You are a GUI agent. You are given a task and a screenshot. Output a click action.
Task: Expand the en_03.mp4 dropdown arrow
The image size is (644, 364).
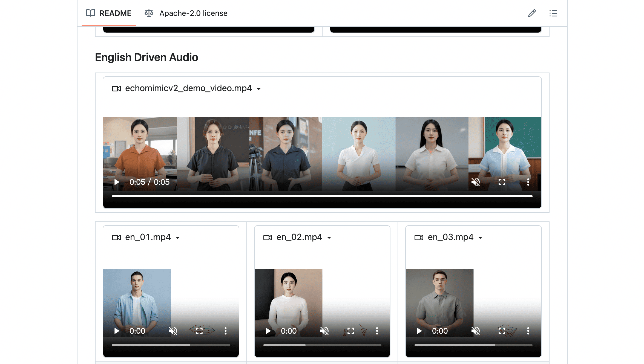[480, 238]
